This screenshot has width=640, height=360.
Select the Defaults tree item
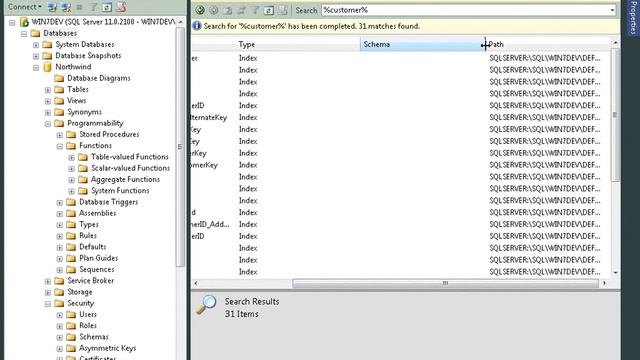click(x=93, y=247)
